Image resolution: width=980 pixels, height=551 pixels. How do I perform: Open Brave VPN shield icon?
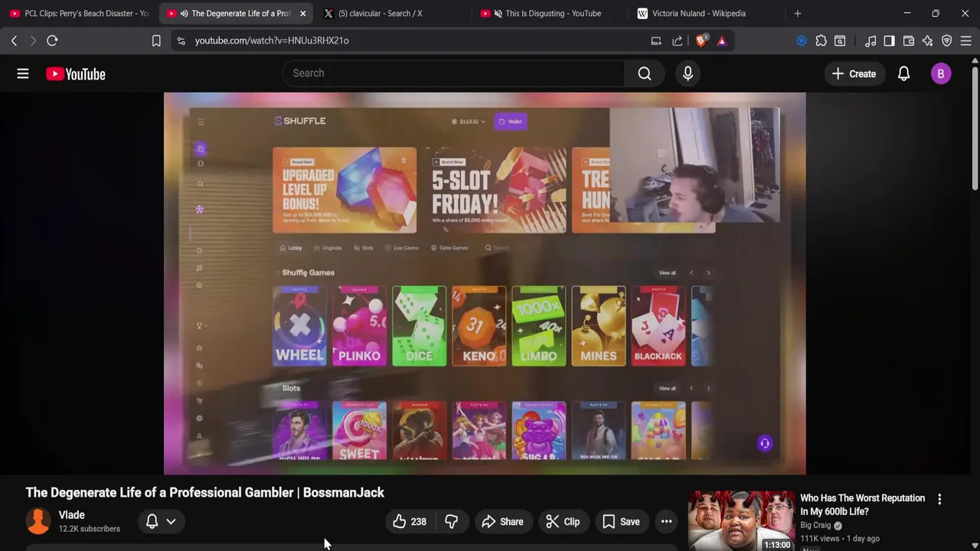[x=946, y=41]
